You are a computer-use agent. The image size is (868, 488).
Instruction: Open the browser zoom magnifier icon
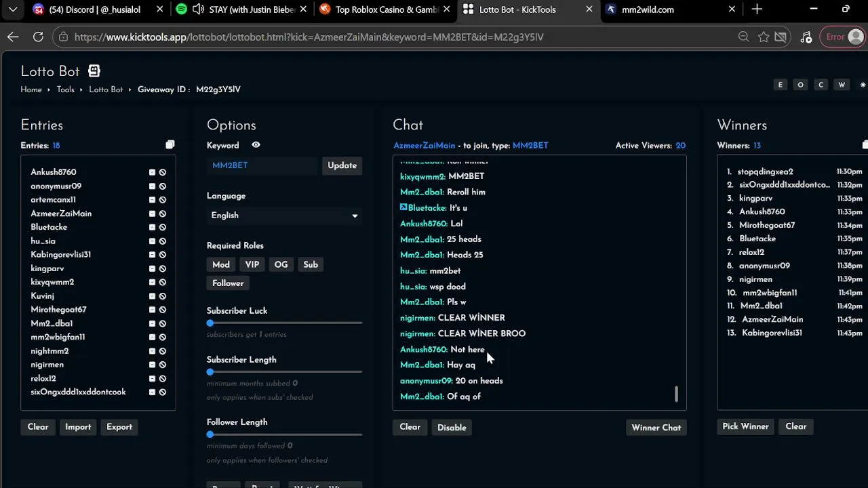[x=744, y=37]
